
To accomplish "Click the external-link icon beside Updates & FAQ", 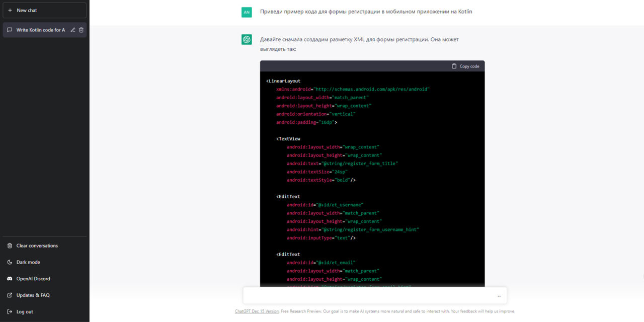I will [10, 295].
